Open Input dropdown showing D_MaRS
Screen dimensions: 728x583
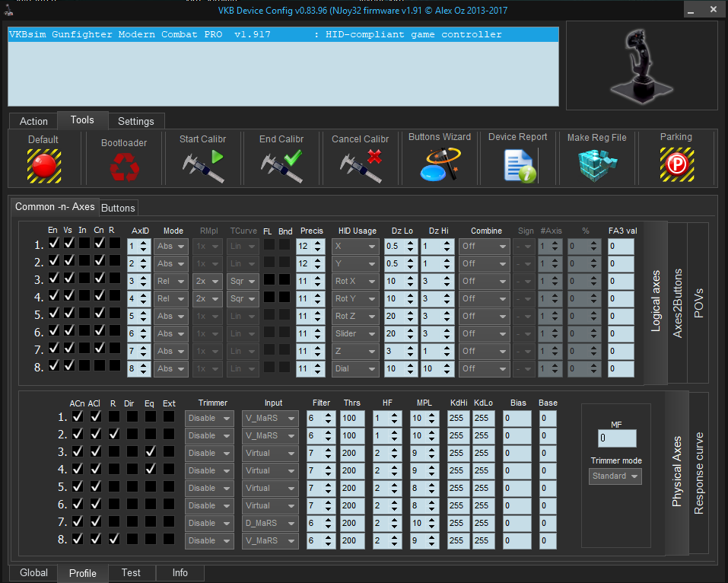click(x=270, y=523)
